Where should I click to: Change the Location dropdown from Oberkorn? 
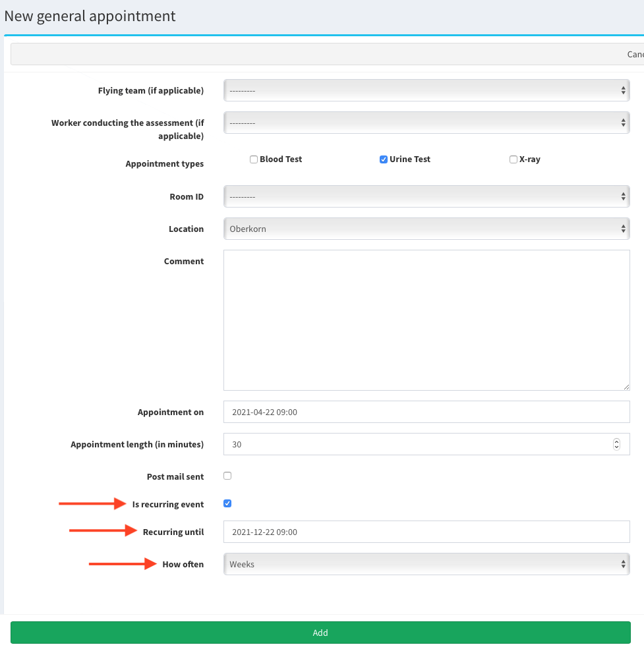point(426,229)
